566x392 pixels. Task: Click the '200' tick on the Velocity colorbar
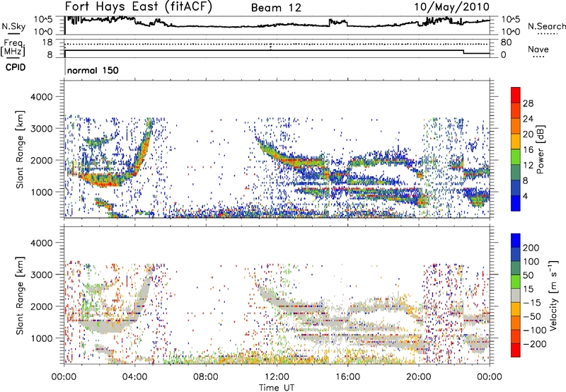pyautogui.click(x=531, y=248)
